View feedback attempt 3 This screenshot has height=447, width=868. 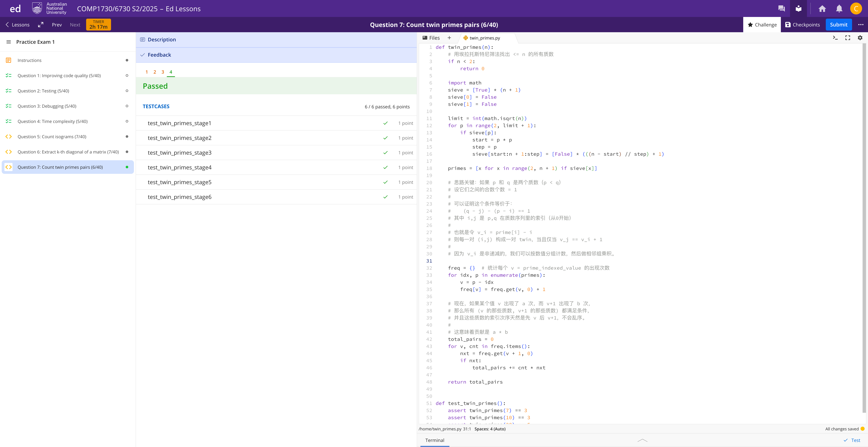click(x=163, y=72)
